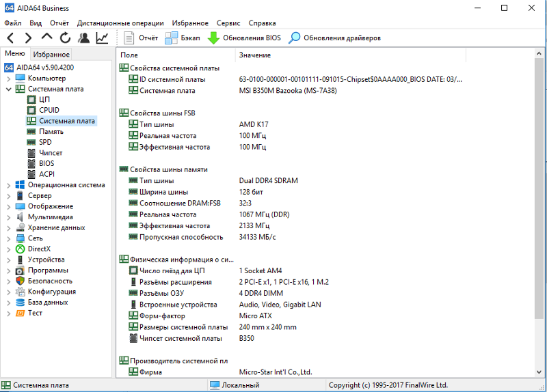
Task: Select the Чипсет системной платы row
Action: (191, 338)
